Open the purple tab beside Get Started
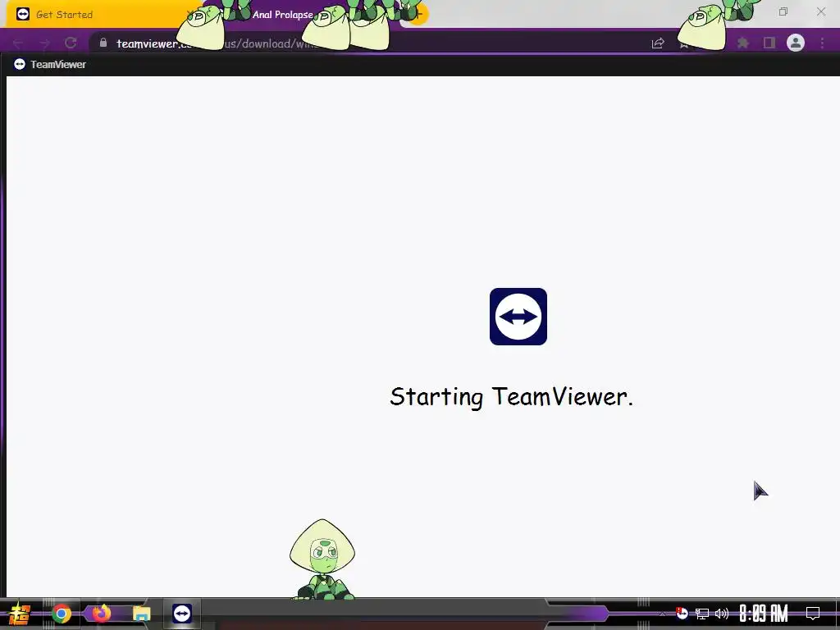840x630 pixels. click(x=300, y=15)
